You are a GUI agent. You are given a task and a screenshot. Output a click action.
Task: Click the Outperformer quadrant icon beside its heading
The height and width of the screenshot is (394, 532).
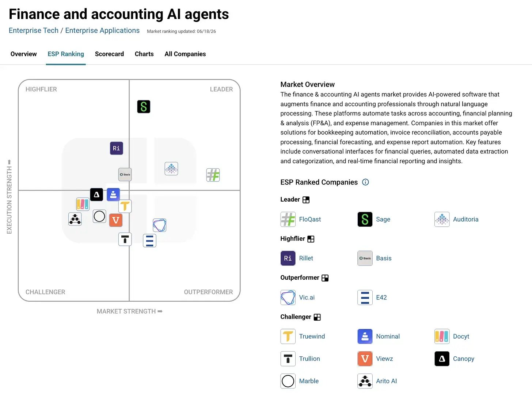325,278
